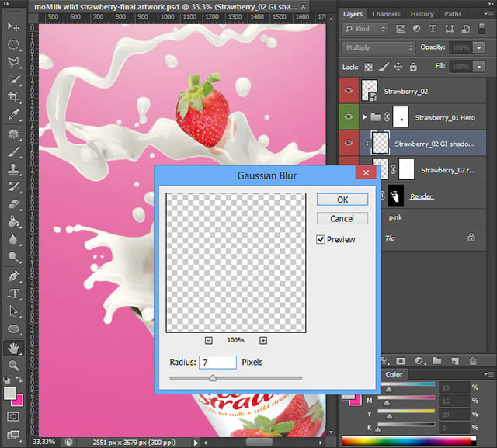Toggle lock transparent pixels

pos(368,67)
